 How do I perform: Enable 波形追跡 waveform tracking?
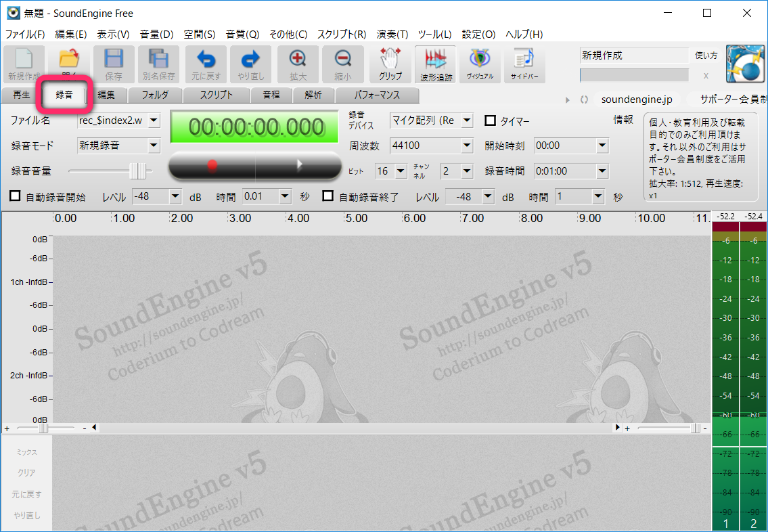click(435, 64)
